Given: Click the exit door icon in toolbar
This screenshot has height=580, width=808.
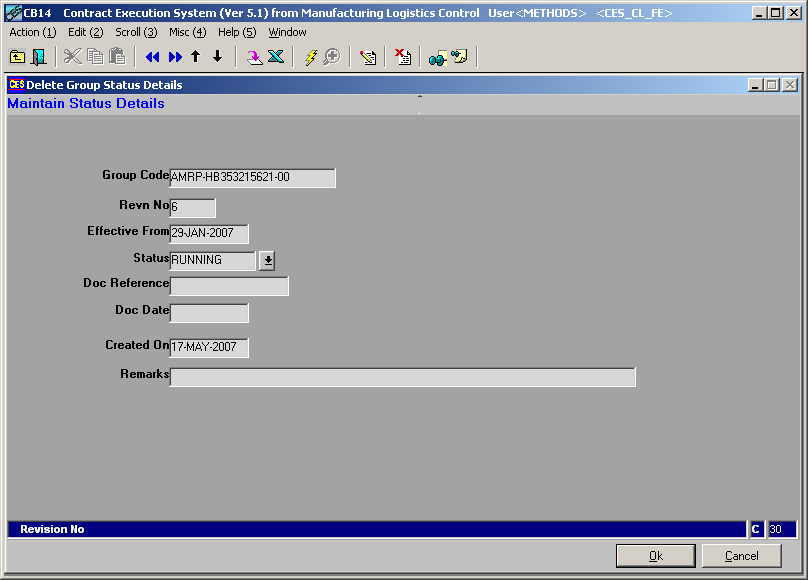Looking at the screenshot, I should point(39,57).
